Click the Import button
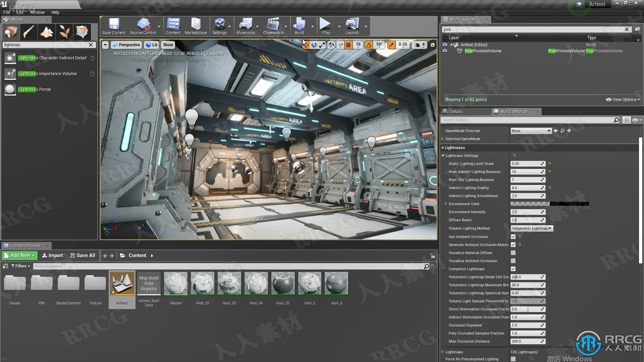 tap(52, 255)
